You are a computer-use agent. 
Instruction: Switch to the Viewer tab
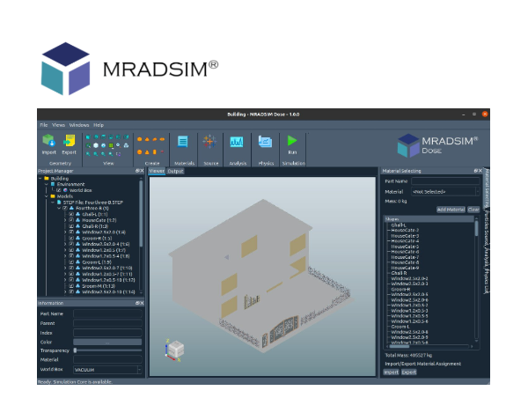pyautogui.click(x=157, y=171)
